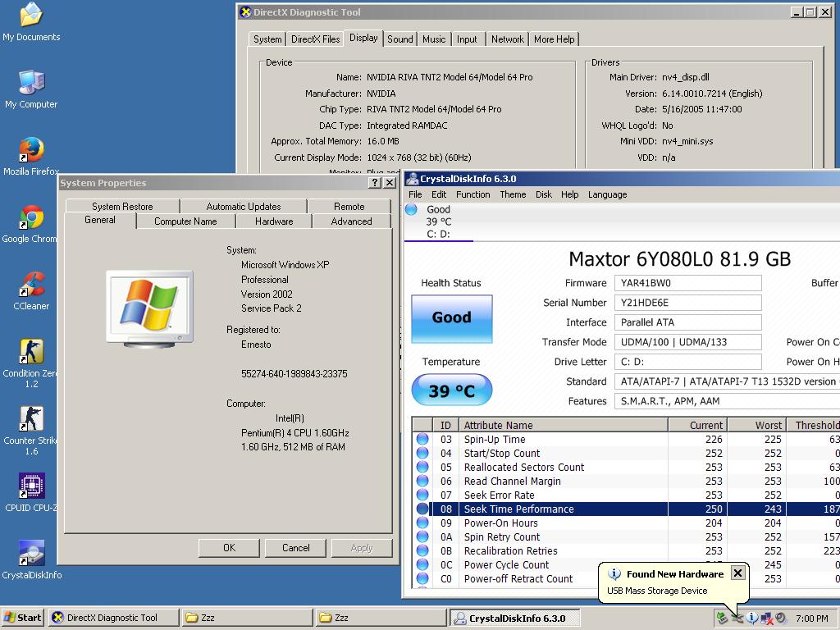The height and width of the screenshot is (630, 840).
Task: Open the CrystalDiskInfo desktop shortcut
Action: 31,554
